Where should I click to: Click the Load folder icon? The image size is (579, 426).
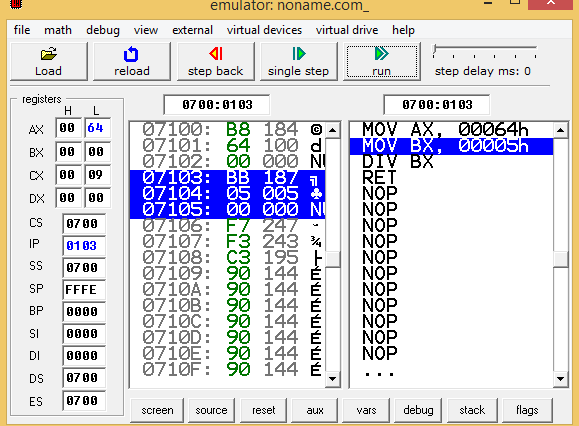tap(49, 54)
